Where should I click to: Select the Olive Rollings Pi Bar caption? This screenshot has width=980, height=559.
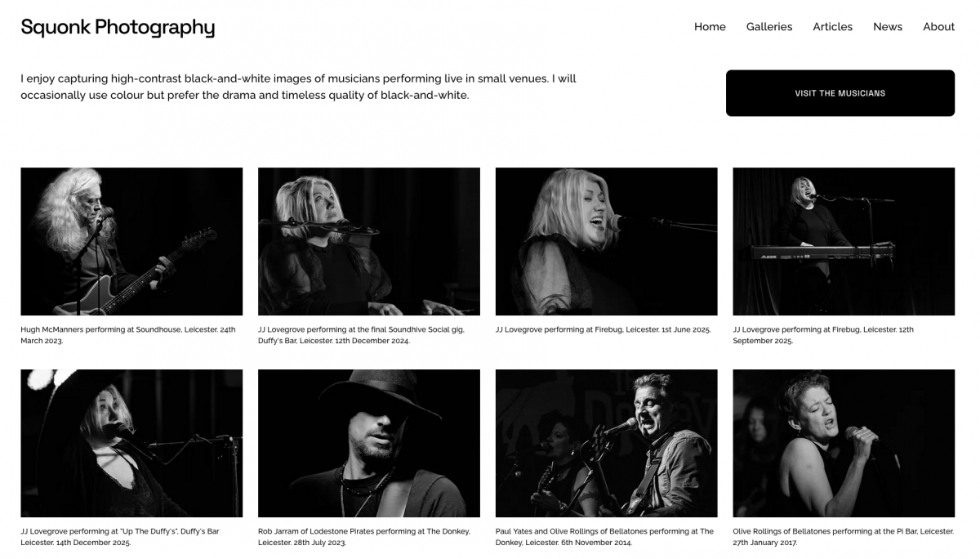pos(844,537)
